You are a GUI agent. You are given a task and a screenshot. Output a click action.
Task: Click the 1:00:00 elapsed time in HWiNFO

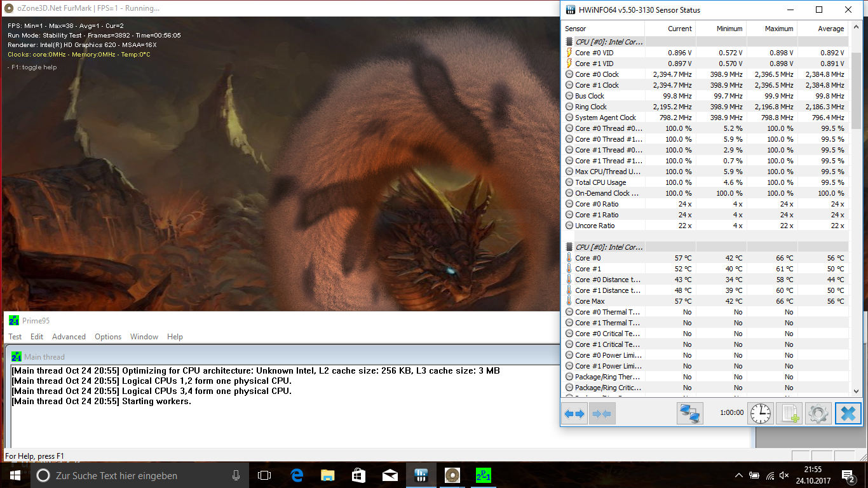[x=731, y=413]
